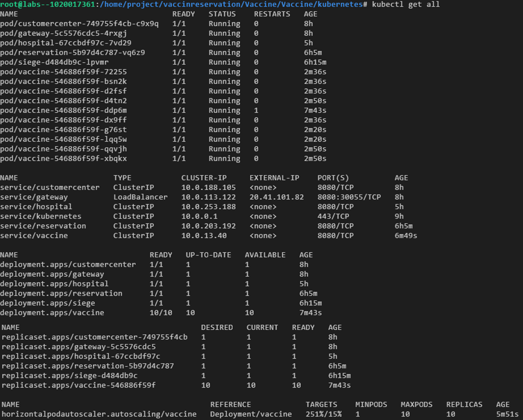Click replicaset.apps/gateway-5c5576cdc5 name
Viewport: 523px width, 420px height.
coord(78,347)
